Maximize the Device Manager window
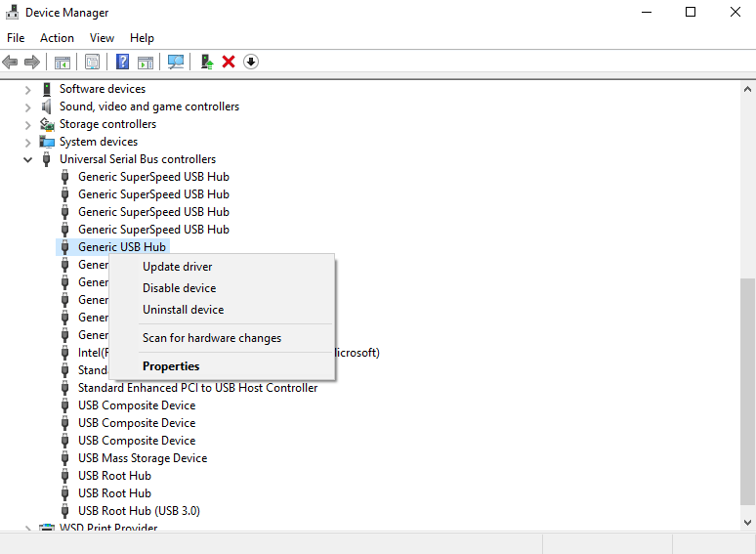 point(691,12)
